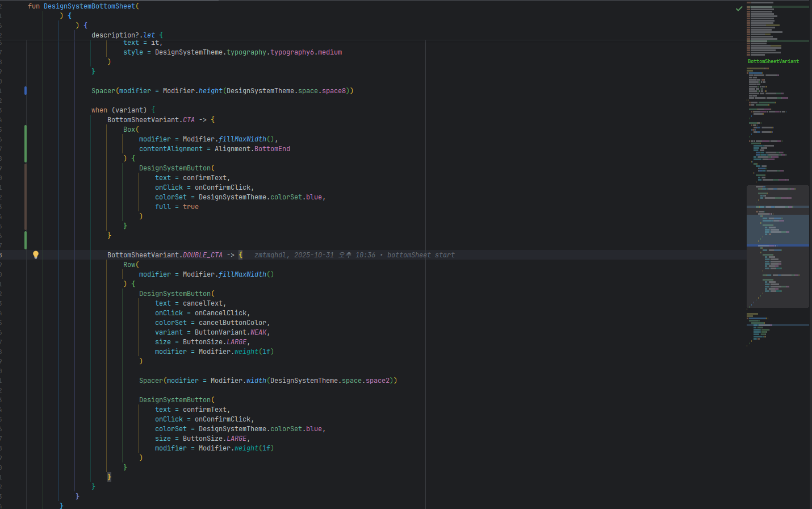Click the blue change marker beside the Spacer height line
The width and height of the screenshot is (812, 509).
(26, 90)
